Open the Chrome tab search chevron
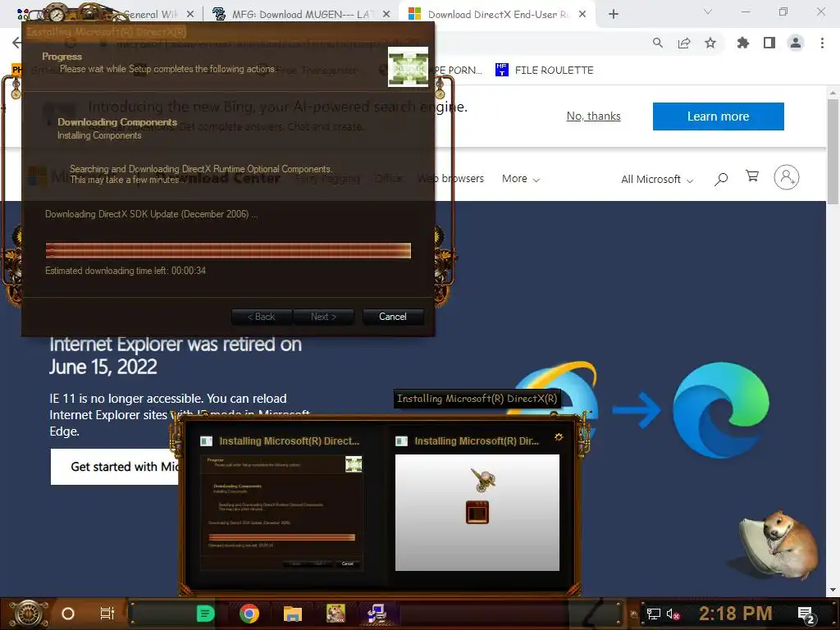This screenshot has height=630, width=840. coord(708,11)
